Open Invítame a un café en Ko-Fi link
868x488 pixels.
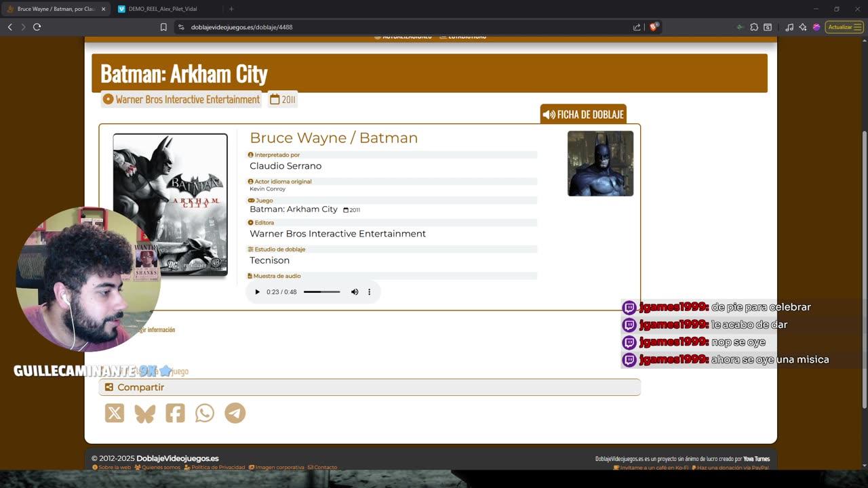coord(650,468)
